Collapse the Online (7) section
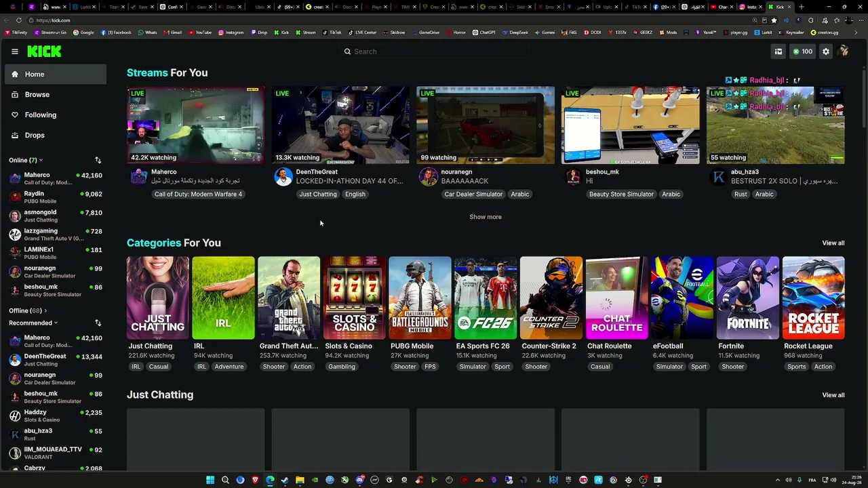Image resolution: width=868 pixels, height=488 pixels. [x=26, y=160]
